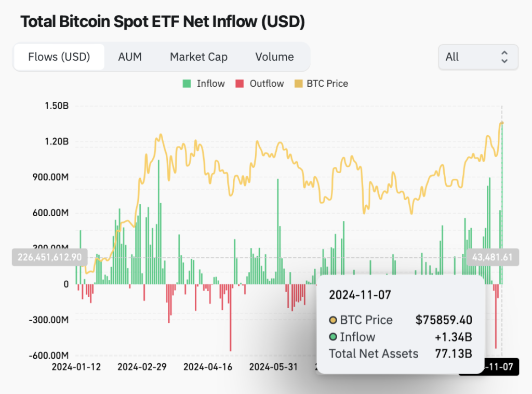This screenshot has height=394, width=532.
Task: Select the Market Cap tab
Action: 198,57
